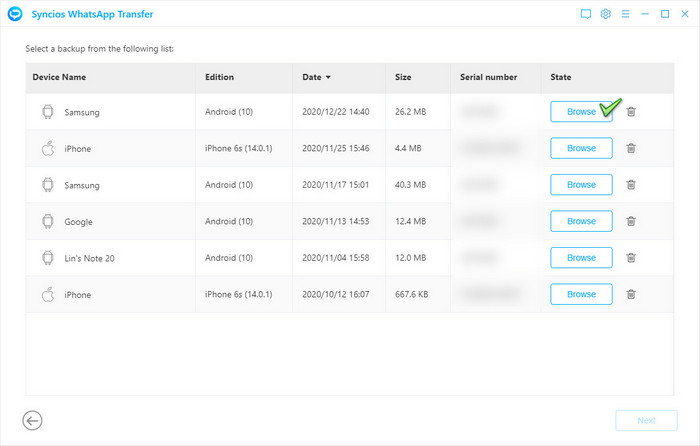
Task: Select the Google device name
Action: point(78,222)
